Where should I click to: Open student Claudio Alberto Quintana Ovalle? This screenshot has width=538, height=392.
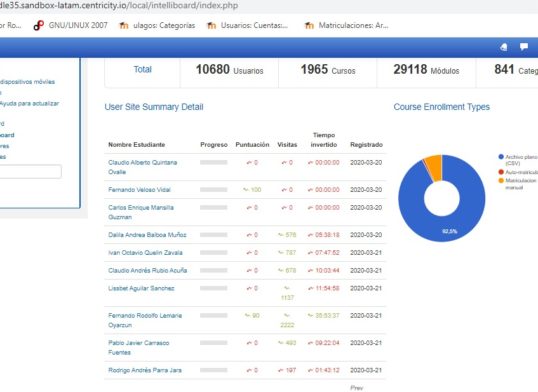click(142, 167)
